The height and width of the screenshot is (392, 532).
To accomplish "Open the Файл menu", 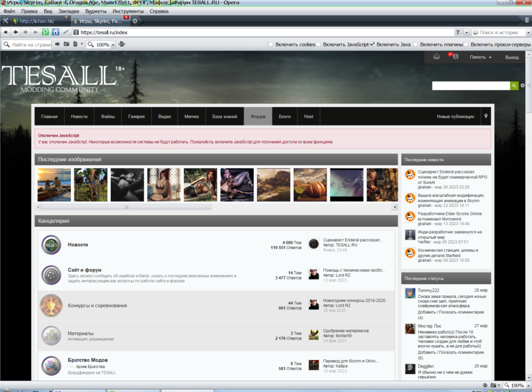I will click(9, 11).
